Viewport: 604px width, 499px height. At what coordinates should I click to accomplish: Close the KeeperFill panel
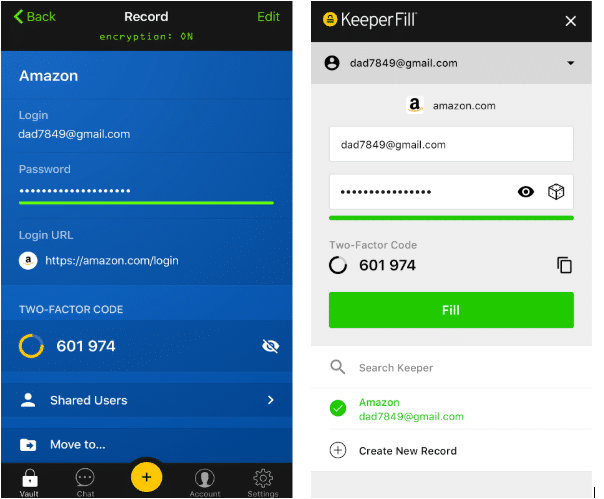[570, 21]
